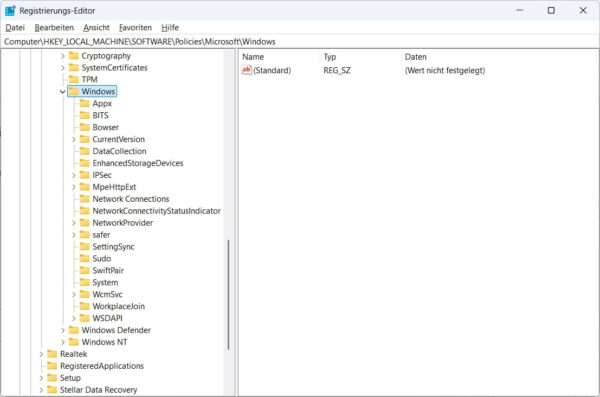
Task: Open the Favoriten menu
Action: point(135,28)
